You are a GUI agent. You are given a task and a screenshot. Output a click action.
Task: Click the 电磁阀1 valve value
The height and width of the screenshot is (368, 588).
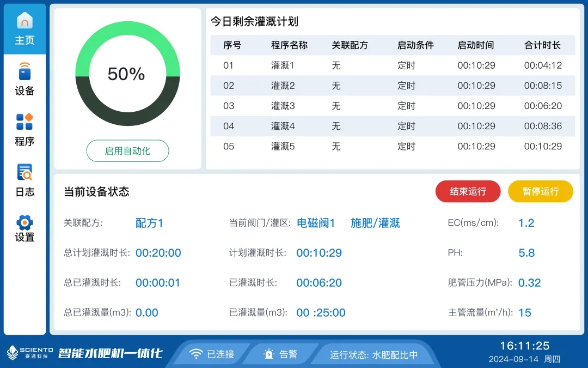pos(316,223)
